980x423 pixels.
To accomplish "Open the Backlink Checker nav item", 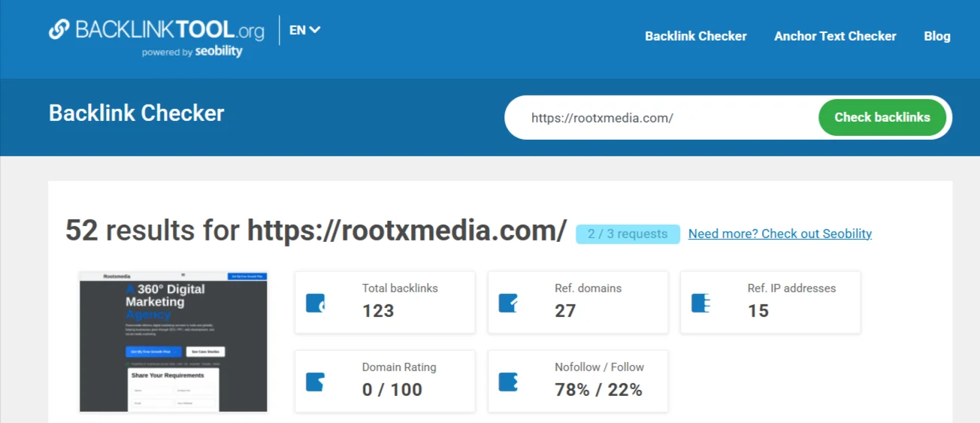I will (x=696, y=36).
